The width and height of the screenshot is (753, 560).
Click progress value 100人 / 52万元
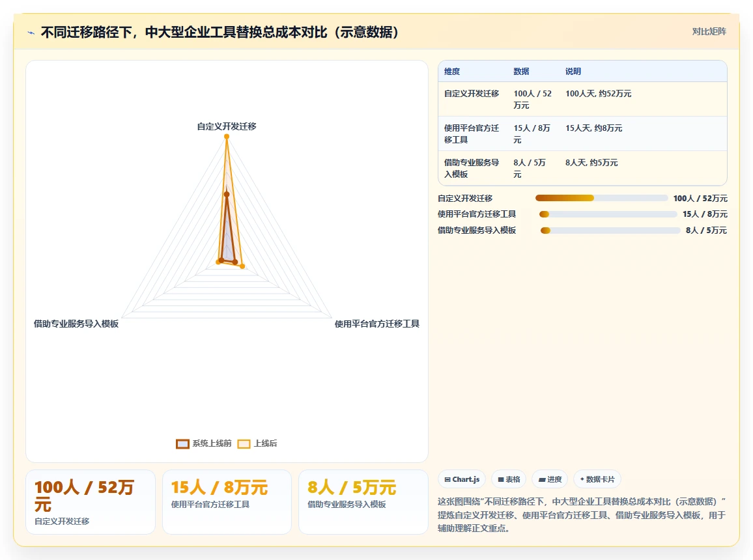pyautogui.click(x=700, y=198)
